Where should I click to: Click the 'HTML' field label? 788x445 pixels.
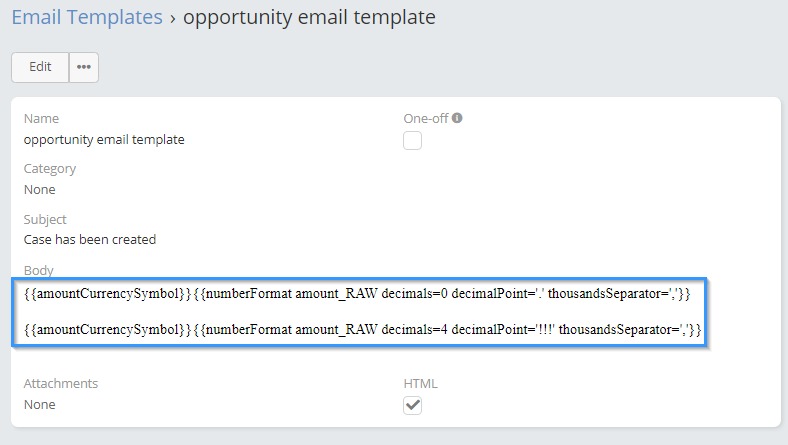pos(420,383)
